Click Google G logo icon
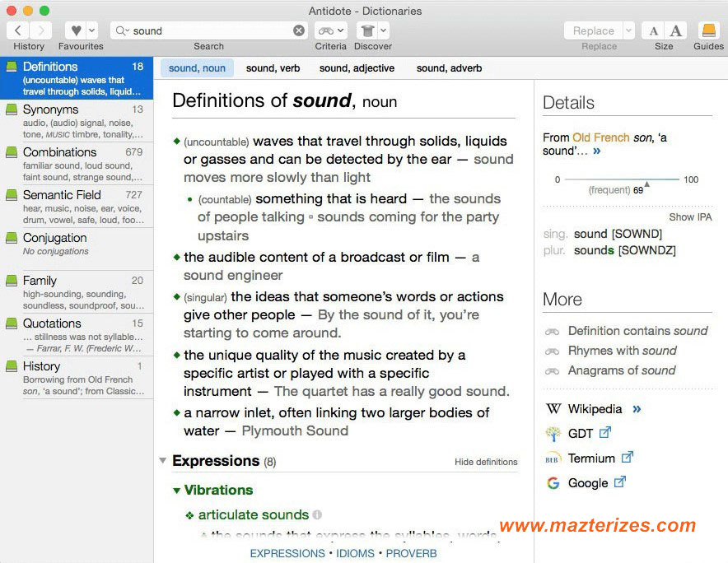The width and height of the screenshot is (728, 563). pyautogui.click(x=553, y=483)
